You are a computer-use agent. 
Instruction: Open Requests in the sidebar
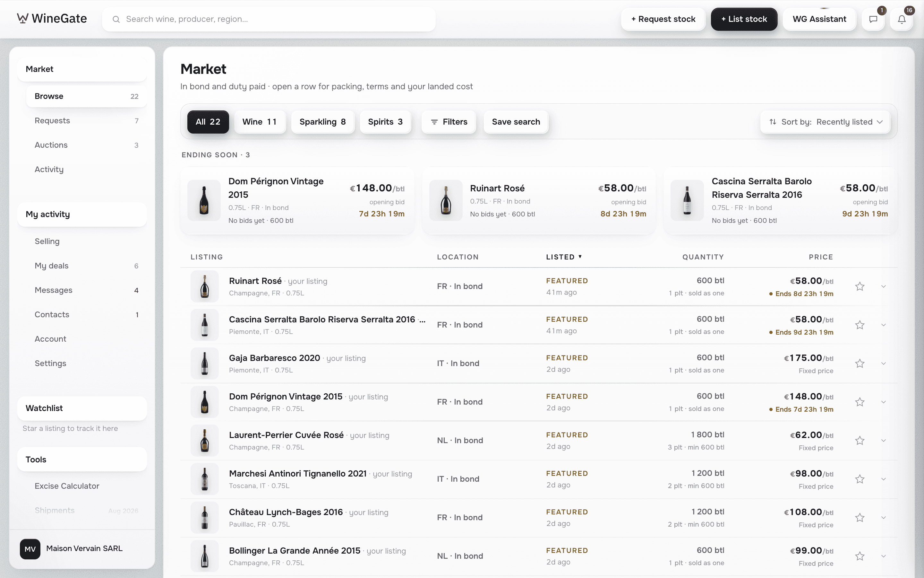click(86, 121)
